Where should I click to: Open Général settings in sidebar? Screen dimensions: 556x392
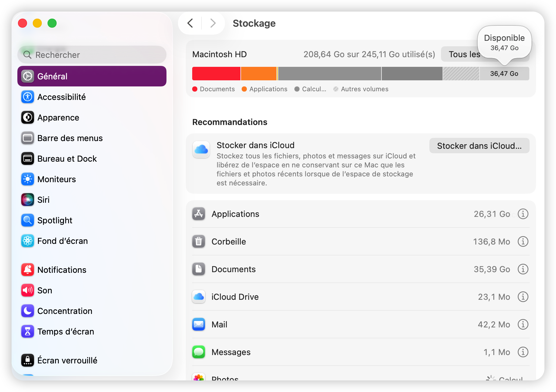tap(92, 76)
